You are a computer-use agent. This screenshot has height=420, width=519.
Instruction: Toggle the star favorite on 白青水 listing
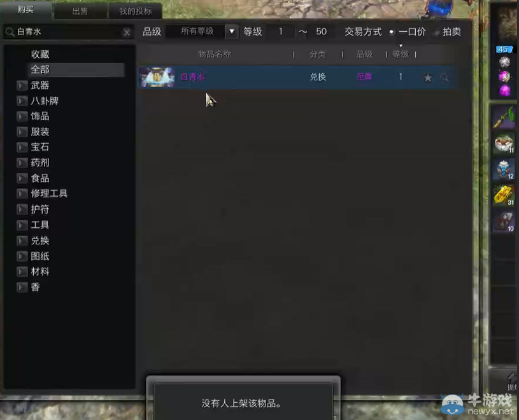(427, 76)
